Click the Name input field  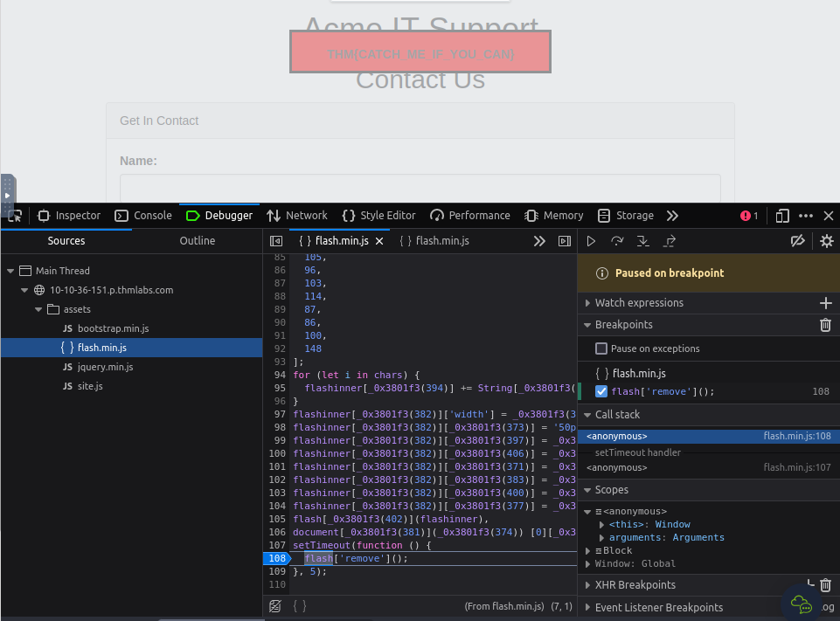(x=420, y=188)
